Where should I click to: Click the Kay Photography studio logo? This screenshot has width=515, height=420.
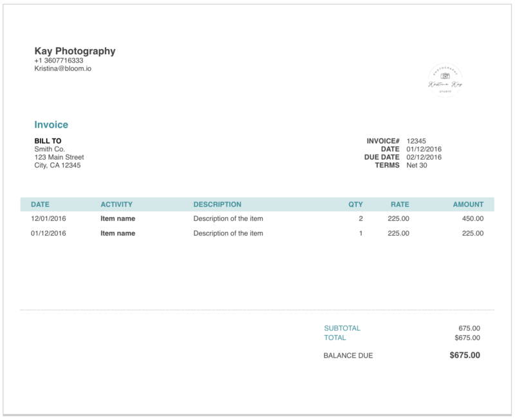tap(445, 80)
